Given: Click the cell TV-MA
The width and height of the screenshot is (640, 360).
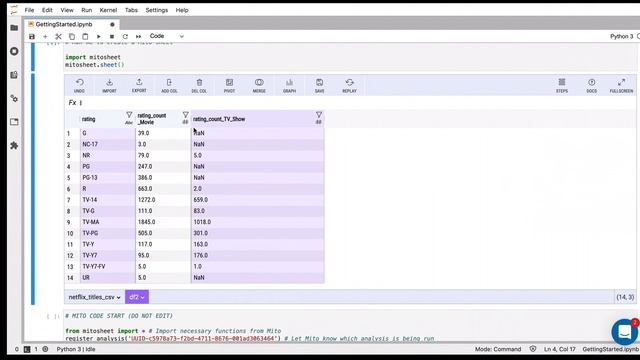Looking at the screenshot, I should tap(107, 222).
